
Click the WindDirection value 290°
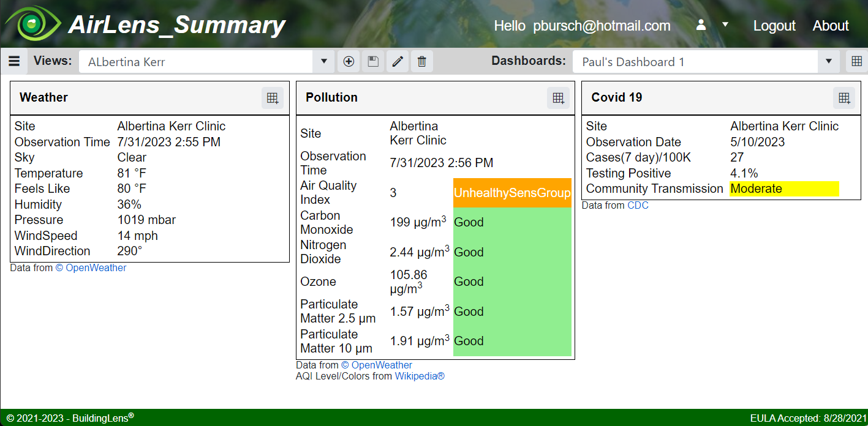tap(130, 251)
